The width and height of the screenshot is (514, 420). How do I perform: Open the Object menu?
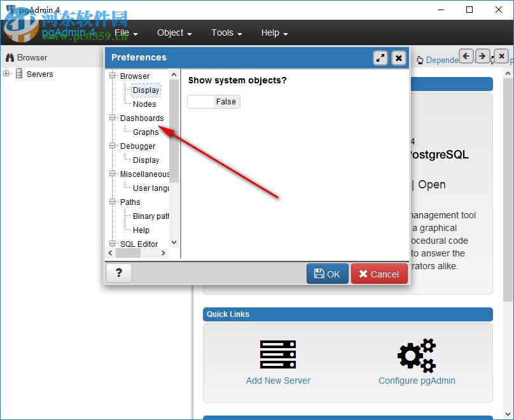tap(174, 33)
